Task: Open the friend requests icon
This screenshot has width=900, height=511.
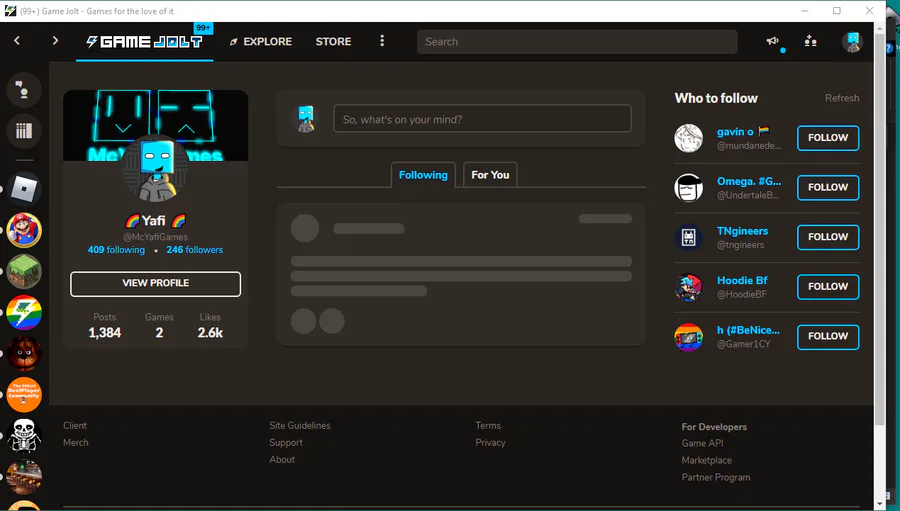Action: pyautogui.click(x=810, y=41)
